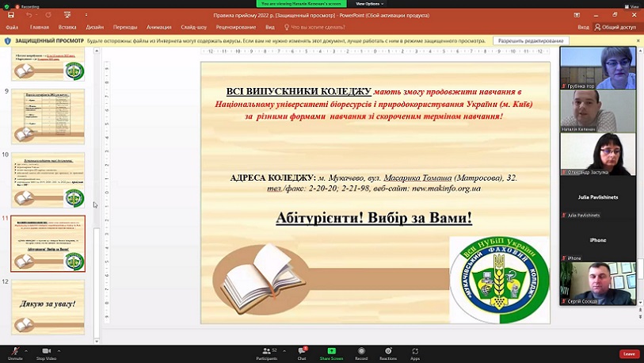644x363 pixels.
Task: Click slide panel scroll up arrow
Action: pyautogui.click(x=97, y=51)
